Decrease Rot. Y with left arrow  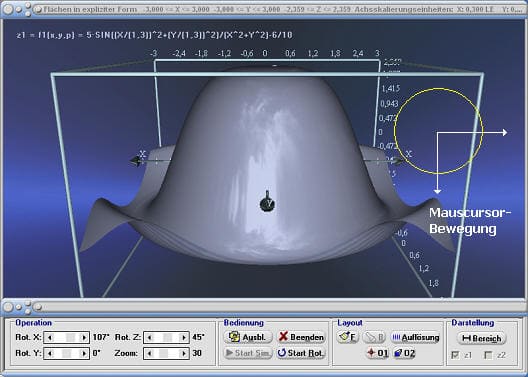pos(50,353)
